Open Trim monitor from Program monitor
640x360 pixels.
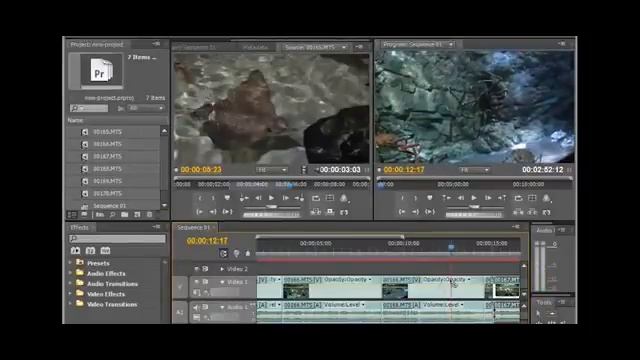pos(546,212)
